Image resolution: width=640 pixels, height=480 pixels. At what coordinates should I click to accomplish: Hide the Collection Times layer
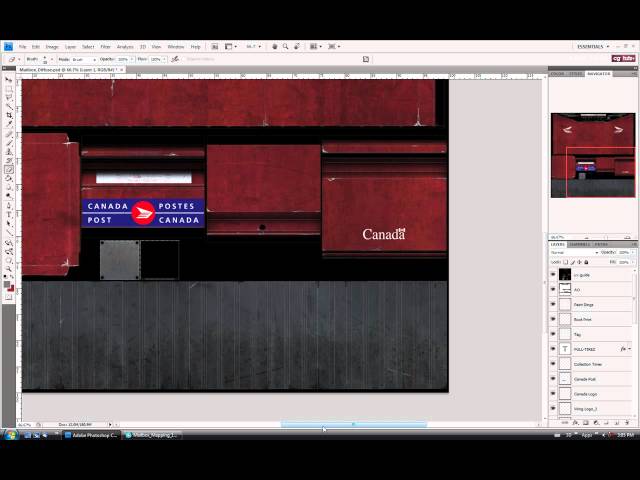tap(553, 364)
